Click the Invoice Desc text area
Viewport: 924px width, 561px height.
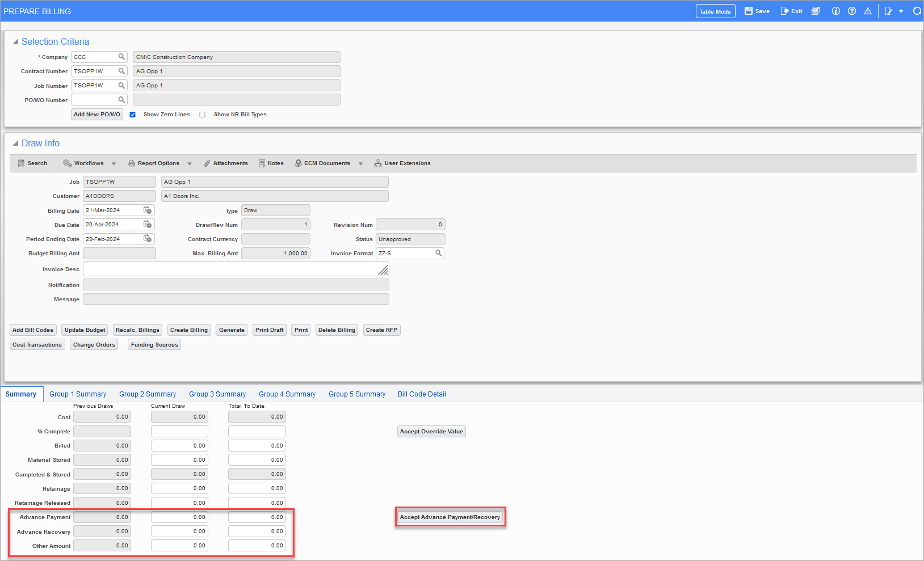(236, 269)
